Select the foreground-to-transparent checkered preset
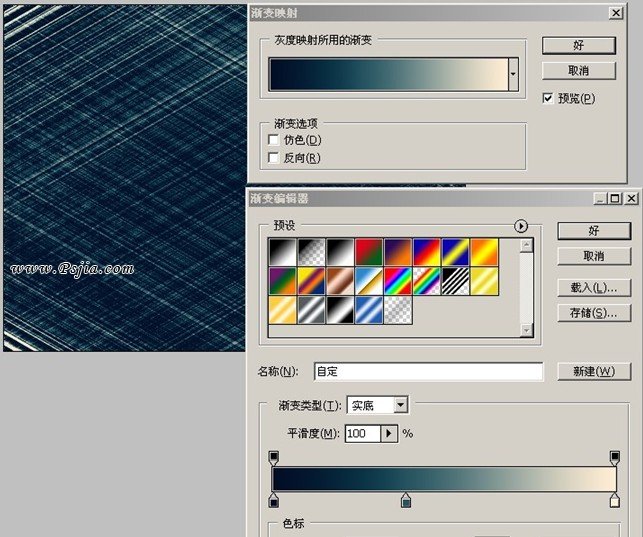 click(311, 252)
